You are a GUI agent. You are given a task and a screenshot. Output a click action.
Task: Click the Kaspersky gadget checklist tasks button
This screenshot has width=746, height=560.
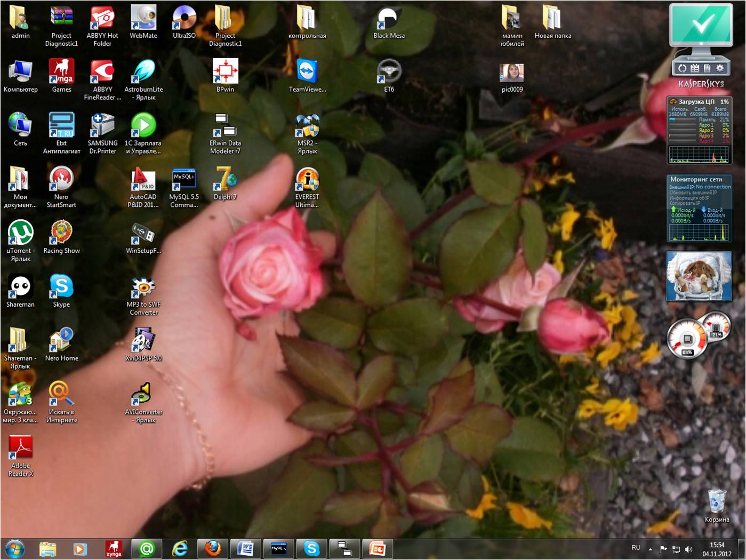coord(695,68)
